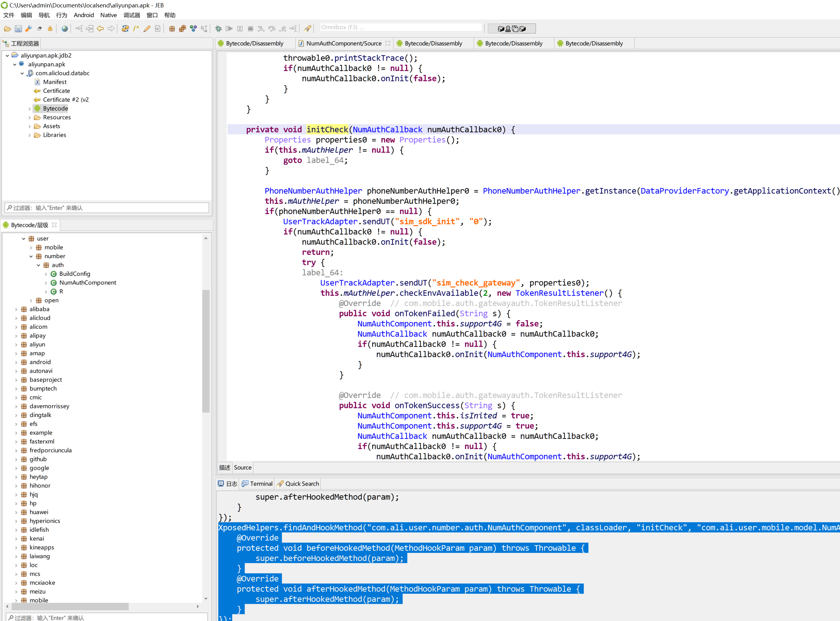Click the Omnibox search field
This screenshot has width=840, height=621.
tap(400, 28)
